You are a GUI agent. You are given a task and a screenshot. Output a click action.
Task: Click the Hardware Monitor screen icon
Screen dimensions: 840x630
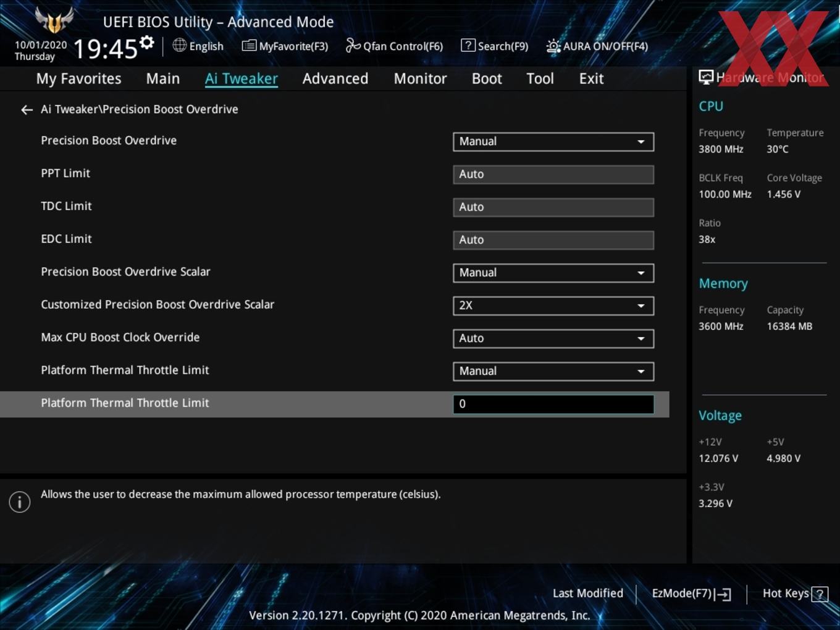pos(706,77)
